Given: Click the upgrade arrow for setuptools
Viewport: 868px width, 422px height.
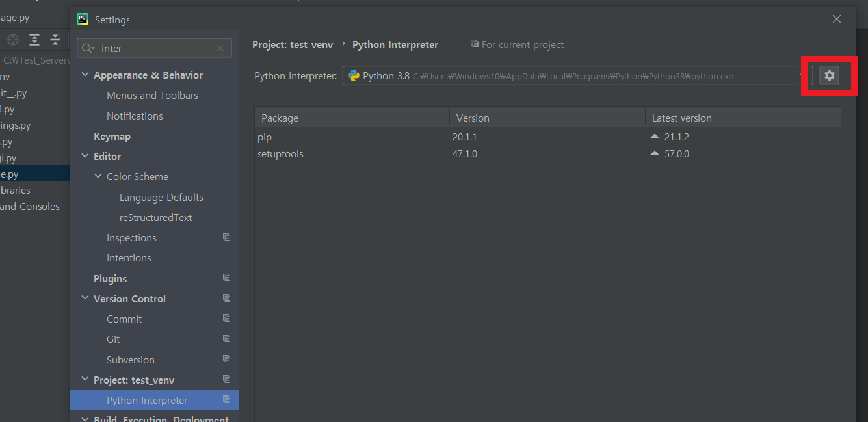Looking at the screenshot, I should point(655,153).
